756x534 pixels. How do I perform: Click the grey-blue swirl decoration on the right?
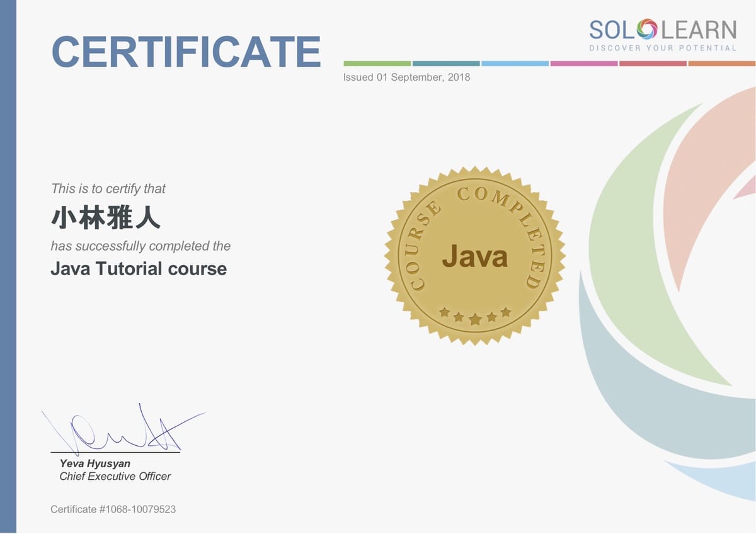tap(630, 390)
